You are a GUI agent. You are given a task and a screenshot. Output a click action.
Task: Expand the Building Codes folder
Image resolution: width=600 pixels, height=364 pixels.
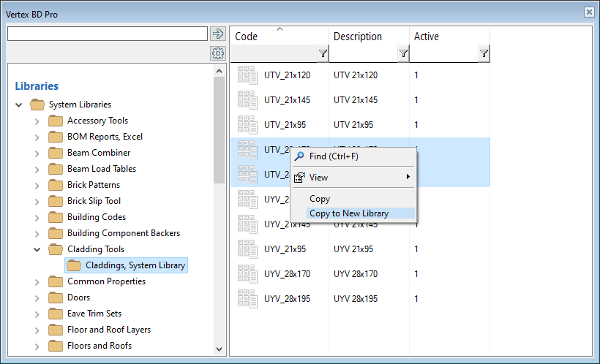(37, 217)
